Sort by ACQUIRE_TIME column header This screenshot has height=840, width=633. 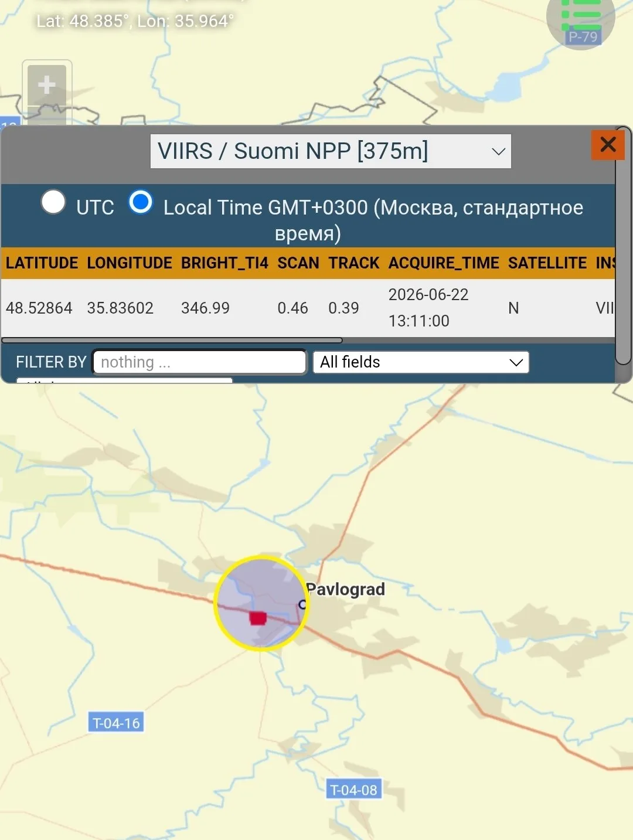(444, 263)
